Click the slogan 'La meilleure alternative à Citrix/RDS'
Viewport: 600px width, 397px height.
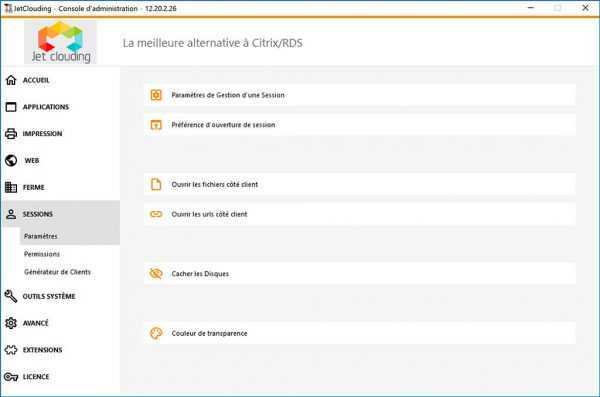[x=212, y=43]
